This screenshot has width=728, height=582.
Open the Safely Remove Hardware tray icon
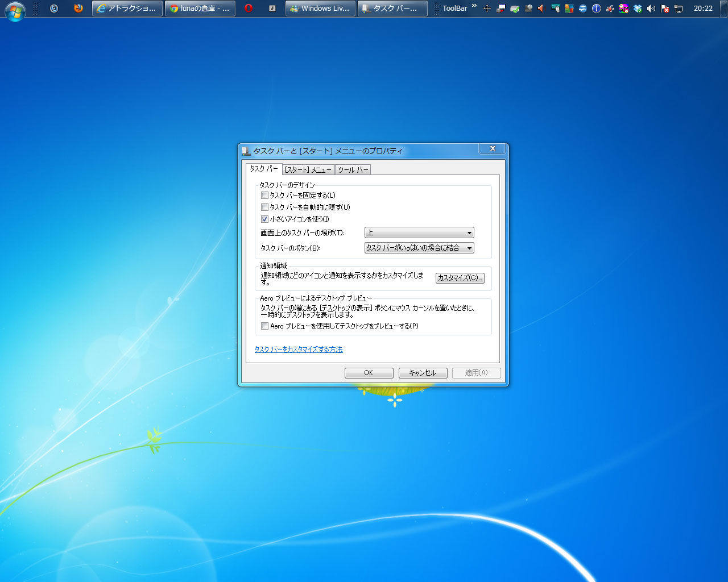[515, 9]
